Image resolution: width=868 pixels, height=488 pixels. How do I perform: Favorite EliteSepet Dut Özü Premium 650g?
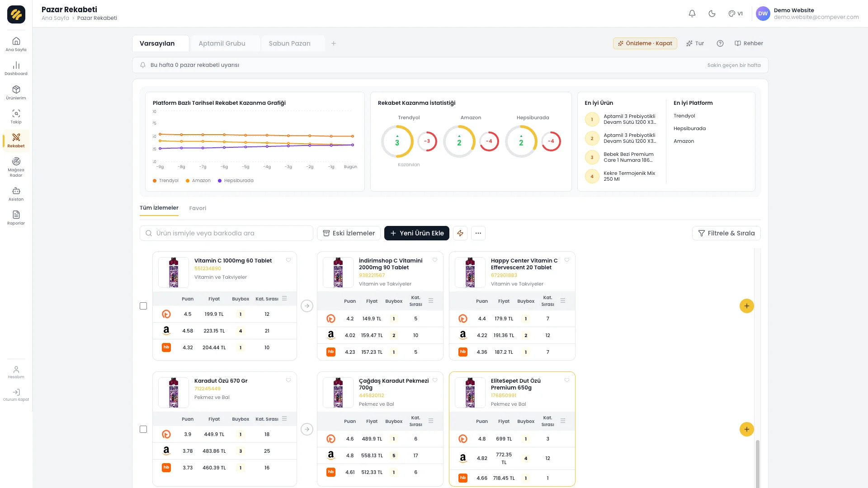tap(567, 380)
